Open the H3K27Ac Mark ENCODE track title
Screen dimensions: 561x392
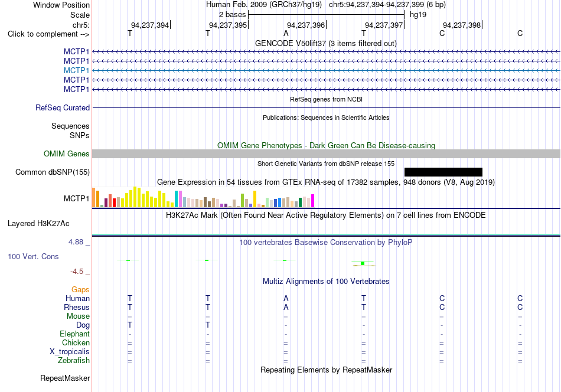click(326, 215)
